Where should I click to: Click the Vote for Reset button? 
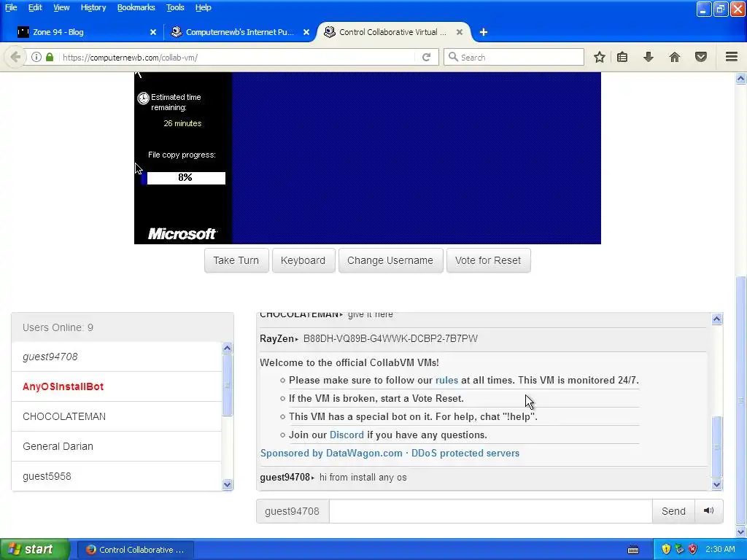pyautogui.click(x=488, y=260)
